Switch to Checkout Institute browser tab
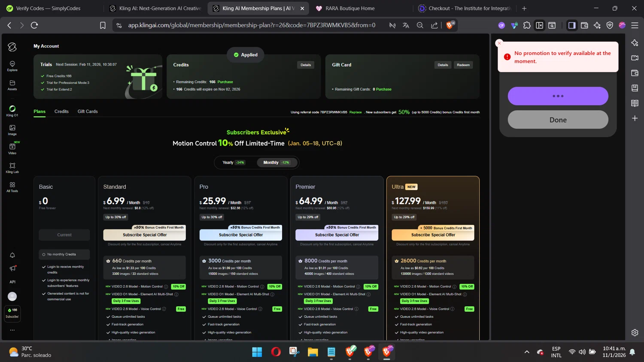This screenshot has height=362, width=644. [x=465, y=8]
